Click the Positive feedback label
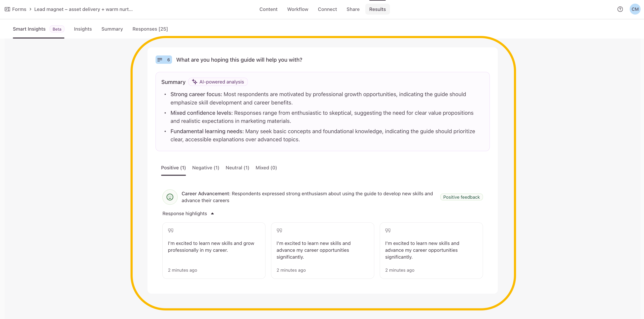Screen dimensions: 644x319 pyautogui.click(x=461, y=197)
